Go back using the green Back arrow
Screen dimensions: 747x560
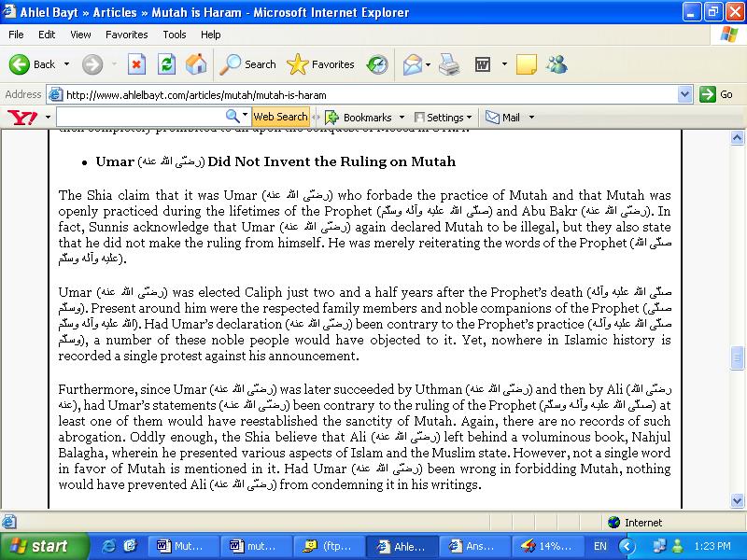tap(19, 64)
